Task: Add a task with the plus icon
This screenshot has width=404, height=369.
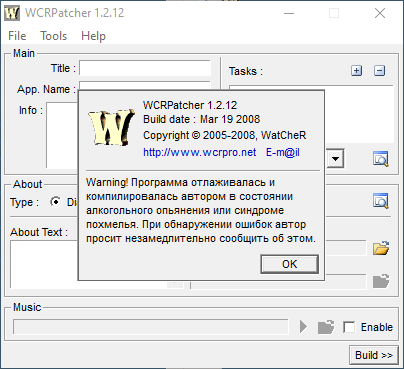Action: [356, 71]
